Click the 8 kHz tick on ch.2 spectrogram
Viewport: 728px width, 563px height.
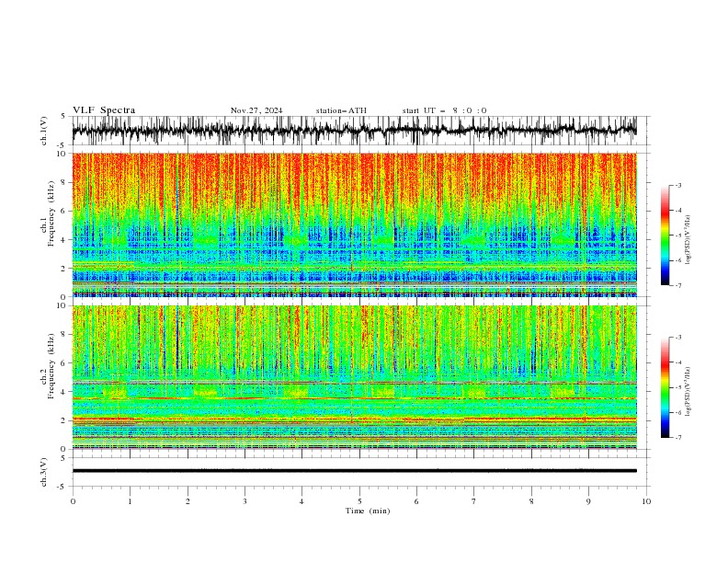[64, 335]
